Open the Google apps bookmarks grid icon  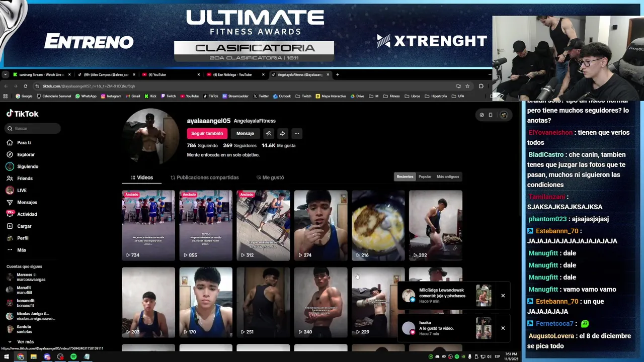click(6, 96)
